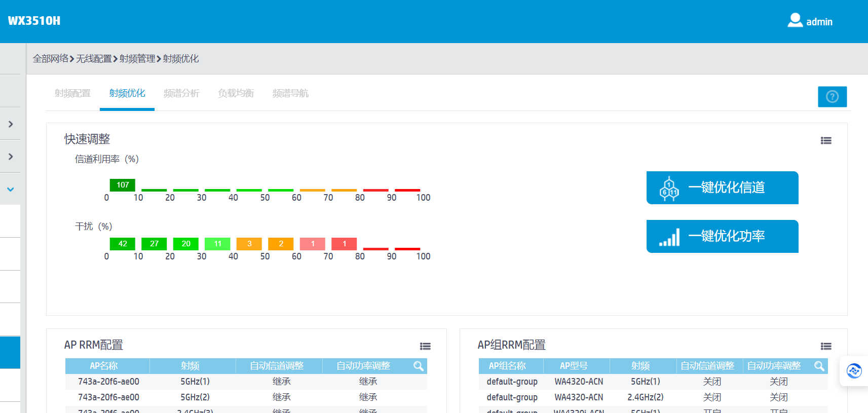Screen dimensions: 868x413
Task: Click 继承 under 自动功率调整 in 5GHz(2) AP row
Action: [x=368, y=397]
